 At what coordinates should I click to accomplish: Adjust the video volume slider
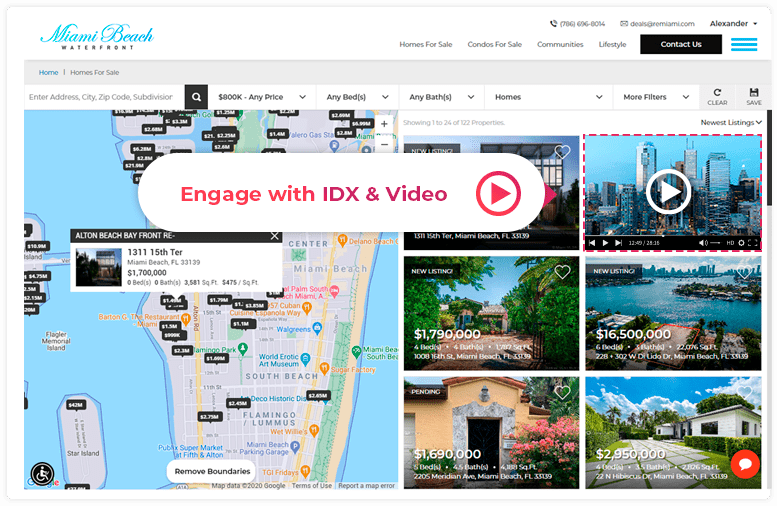coord(715,243)
